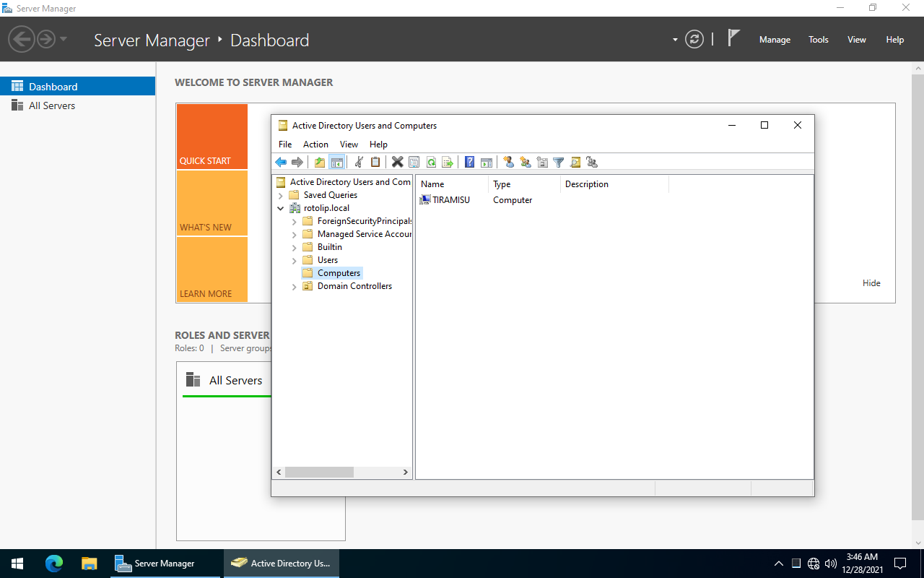Screen dimensions: 924x578
Task: Go to All Servers in the sidebar
Action: (51, 105)
